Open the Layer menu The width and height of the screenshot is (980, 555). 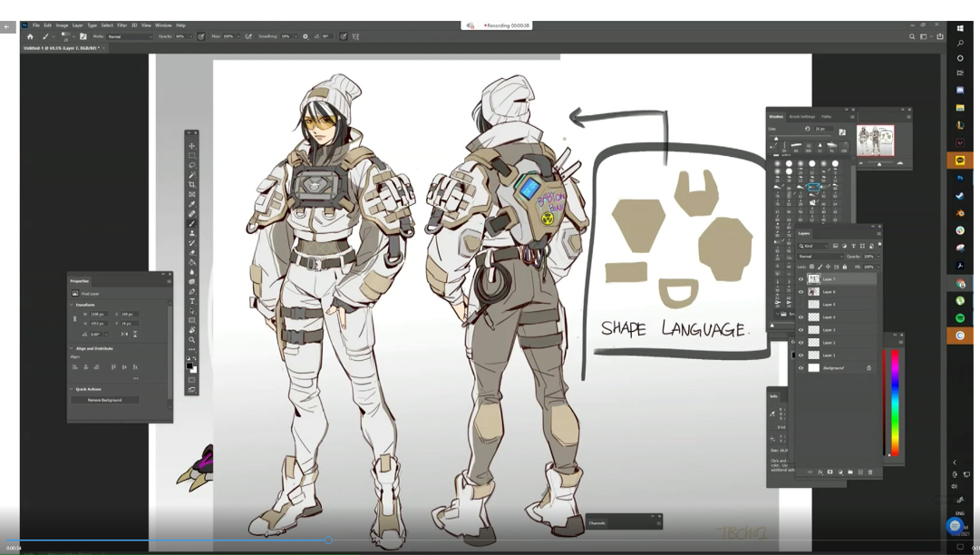pos(77,25)
